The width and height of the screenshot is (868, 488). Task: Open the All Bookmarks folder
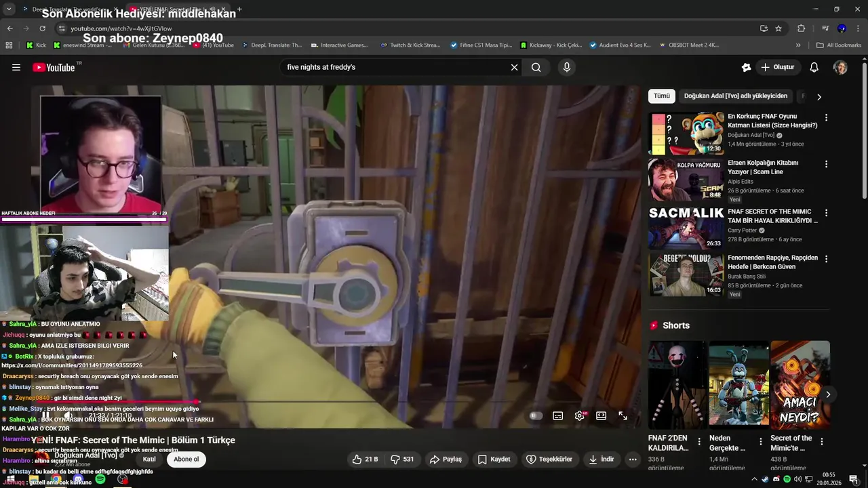click(x=839, y=45)
